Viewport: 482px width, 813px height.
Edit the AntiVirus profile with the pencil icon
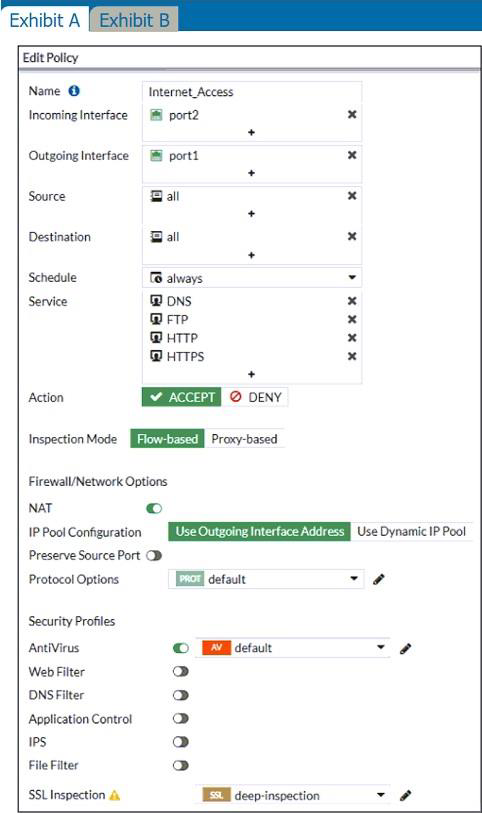(406, 648)
